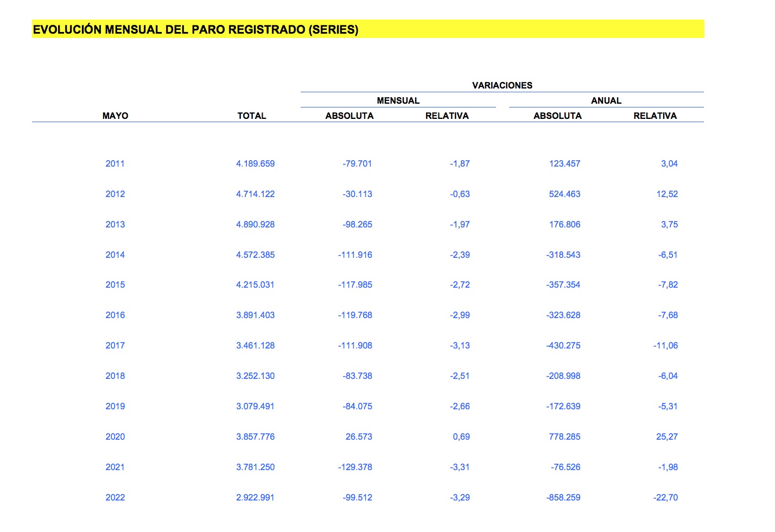Click ABSOLUTA header under MENSUAL
The height and width of the screenshot is (532, 775).
tap(349, 116)
